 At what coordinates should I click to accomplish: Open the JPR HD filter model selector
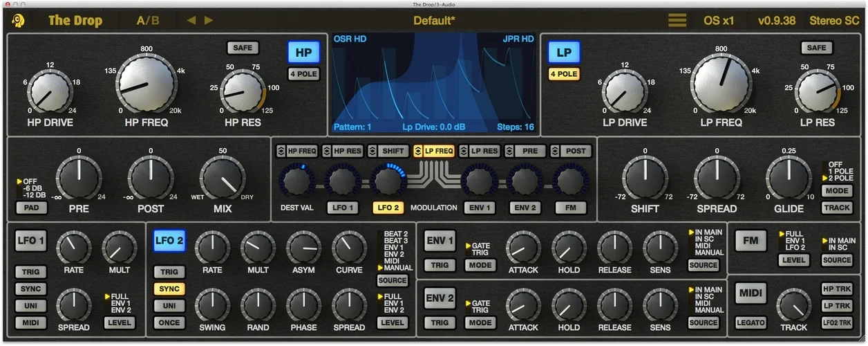(x=518, y=39)
